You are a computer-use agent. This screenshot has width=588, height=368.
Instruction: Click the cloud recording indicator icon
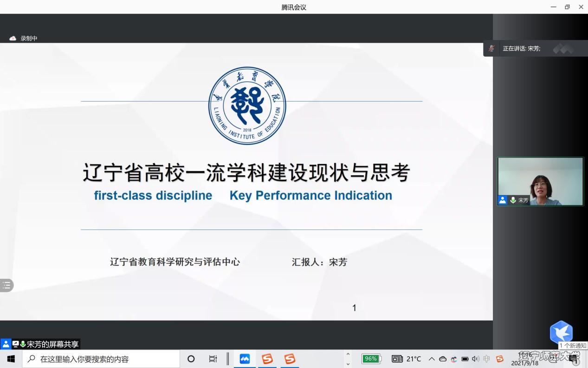[x=13, y=39]
